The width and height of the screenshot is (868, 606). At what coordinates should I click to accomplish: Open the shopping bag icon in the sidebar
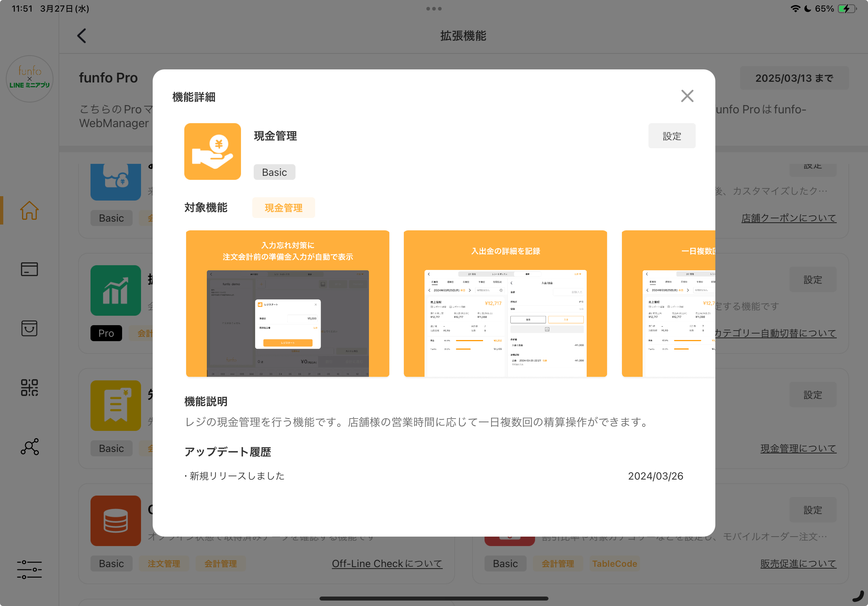point(29,328)
